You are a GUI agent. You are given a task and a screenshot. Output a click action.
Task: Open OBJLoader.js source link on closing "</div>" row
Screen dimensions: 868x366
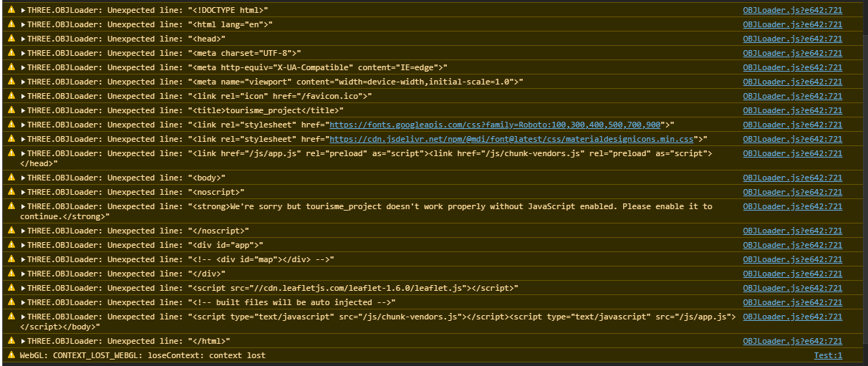pyautogui.click(x=793, y=274)
